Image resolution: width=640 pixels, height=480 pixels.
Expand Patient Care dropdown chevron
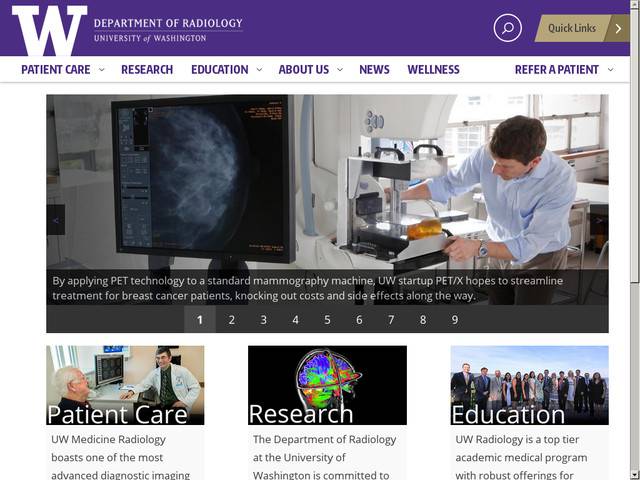pos(102,69)
